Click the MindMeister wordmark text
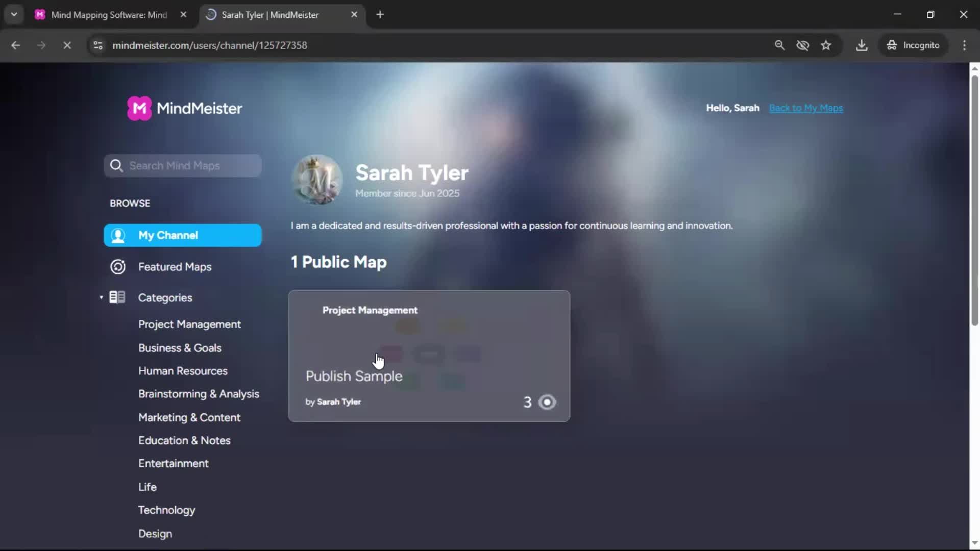 199,108
